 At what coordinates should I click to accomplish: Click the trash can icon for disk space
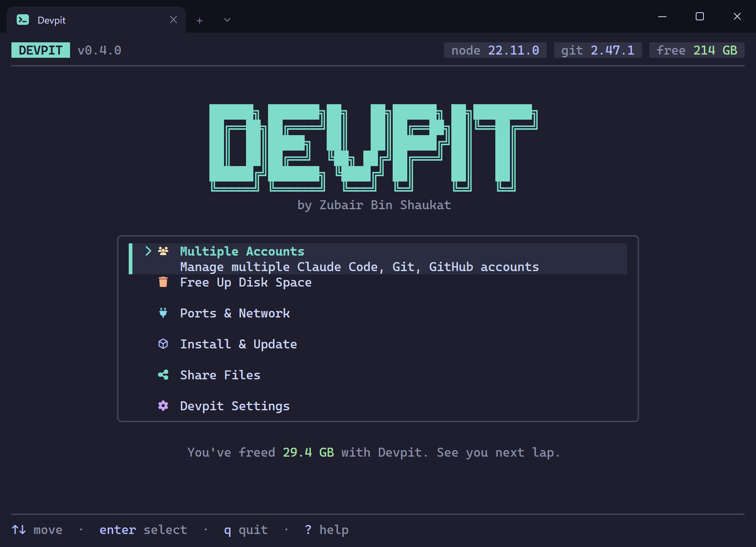163,282
